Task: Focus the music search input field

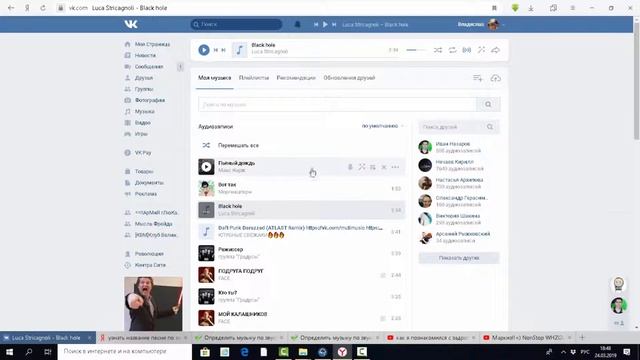Action: 337,104
